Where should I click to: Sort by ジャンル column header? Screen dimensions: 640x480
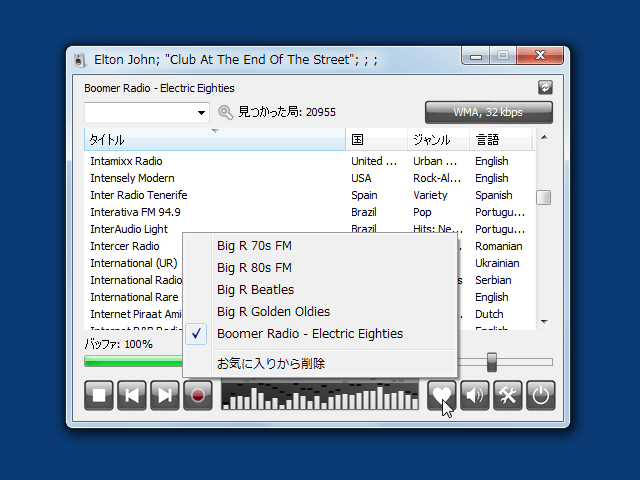pyautogui.click(x=438, y=140)
